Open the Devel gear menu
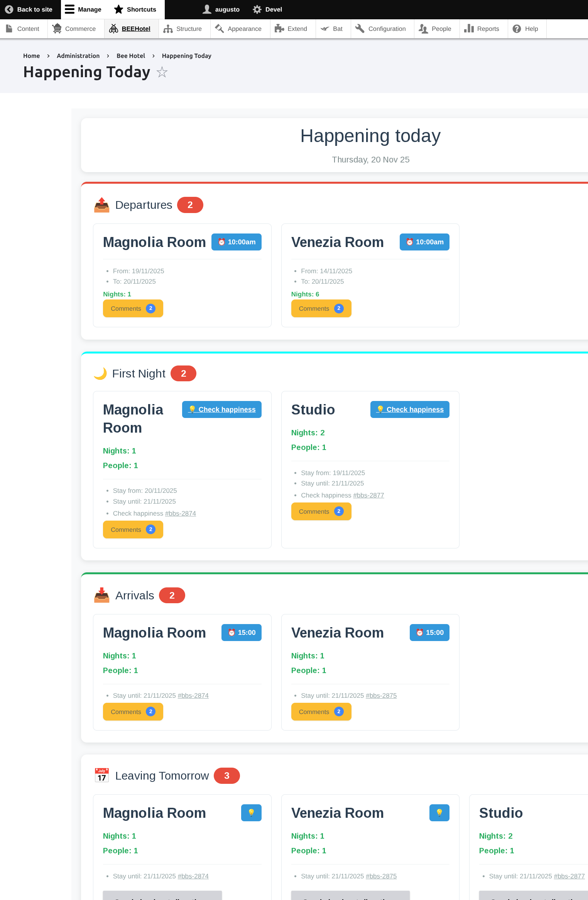Viewport: 588px width, 900px height. pos(267,9)
